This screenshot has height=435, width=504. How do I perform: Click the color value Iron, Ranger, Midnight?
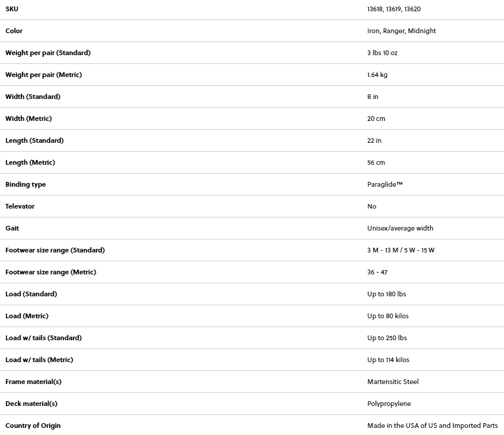click(401, 31)
